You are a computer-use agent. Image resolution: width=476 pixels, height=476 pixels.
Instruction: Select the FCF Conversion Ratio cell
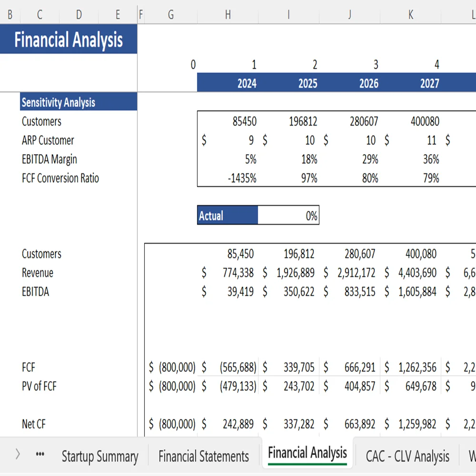click(60, 178)
